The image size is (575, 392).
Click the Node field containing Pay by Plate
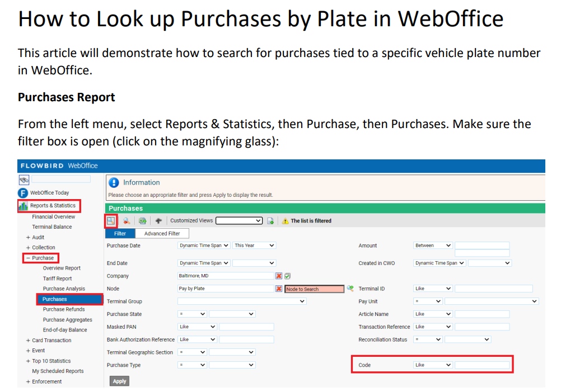pos(226,289)
